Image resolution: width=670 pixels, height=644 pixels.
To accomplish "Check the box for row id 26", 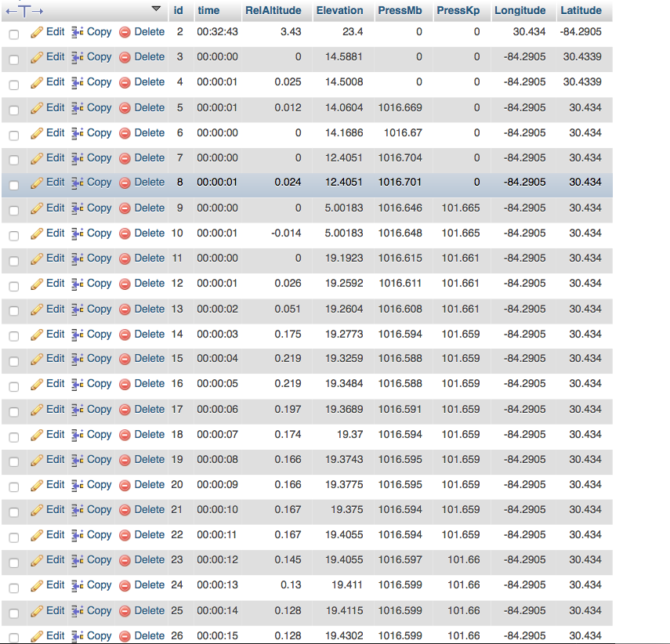I will click(14, 638).
